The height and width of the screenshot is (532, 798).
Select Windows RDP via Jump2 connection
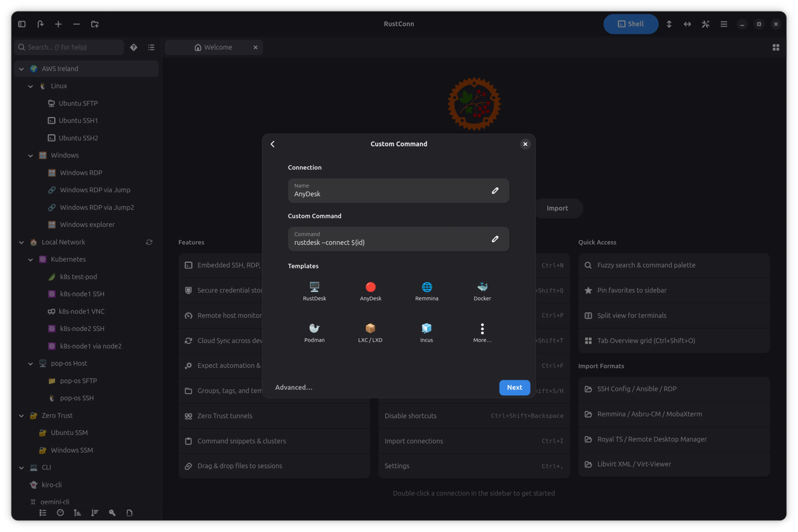point(87,207)
